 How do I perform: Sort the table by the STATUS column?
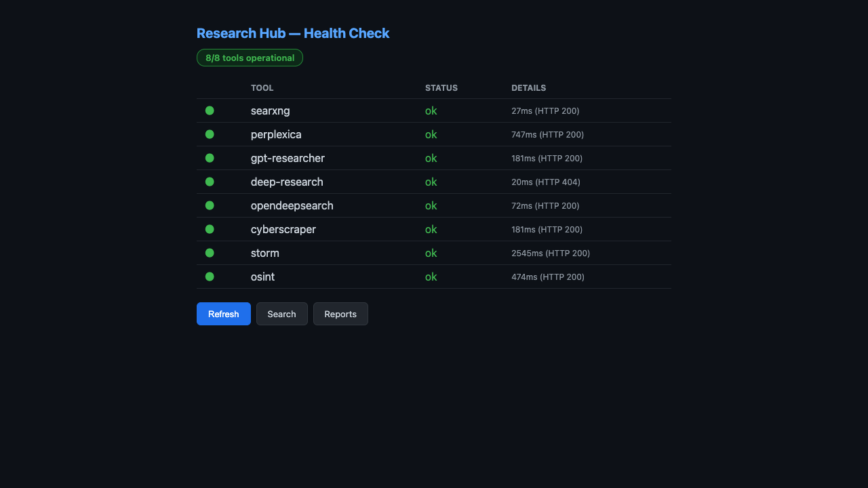441,87
